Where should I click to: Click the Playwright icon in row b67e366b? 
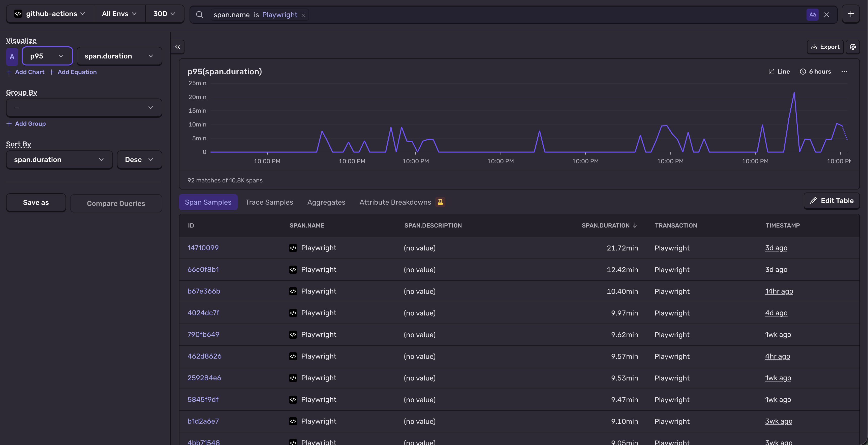[293, 291]
